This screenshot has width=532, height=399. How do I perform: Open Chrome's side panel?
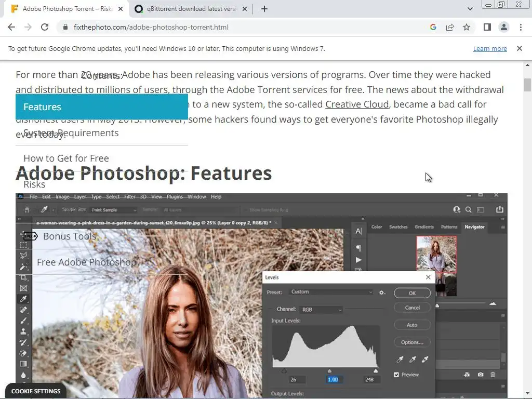pos(487,27)
